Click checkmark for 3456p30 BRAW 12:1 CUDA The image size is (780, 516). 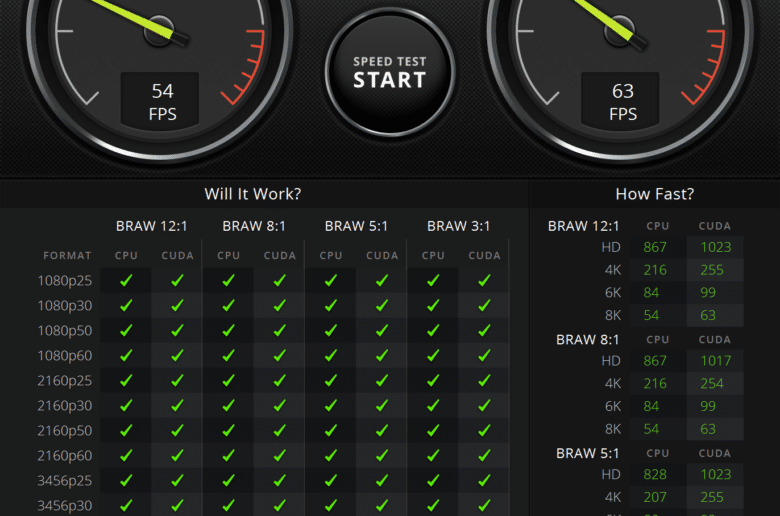click(x=178, y=506)
